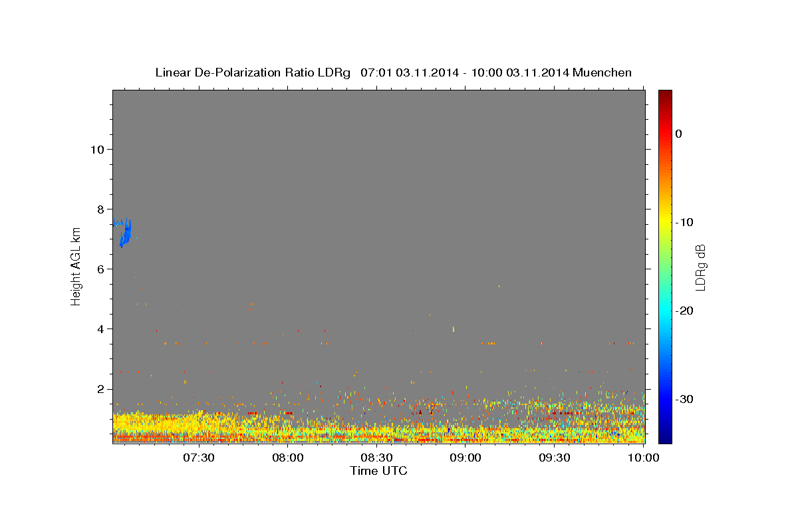
Task: Select the 09:00 time tick label
Action: (x=465, y=458)
